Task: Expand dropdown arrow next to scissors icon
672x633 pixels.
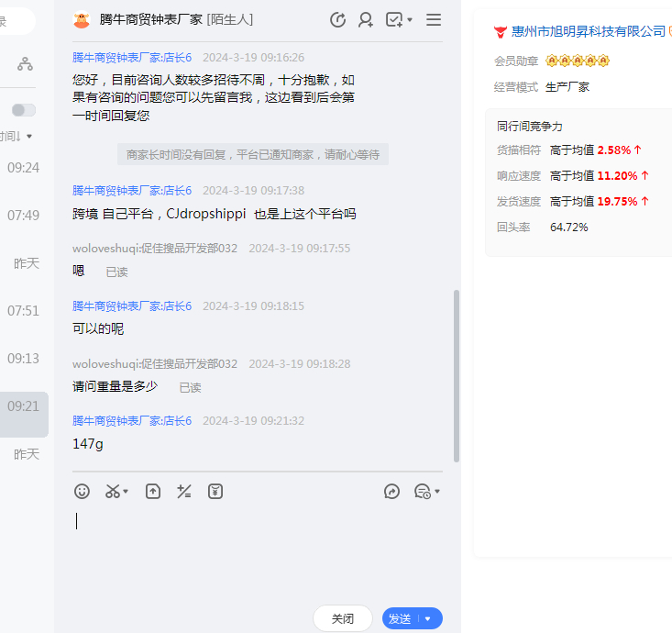Action: [126, 492]
